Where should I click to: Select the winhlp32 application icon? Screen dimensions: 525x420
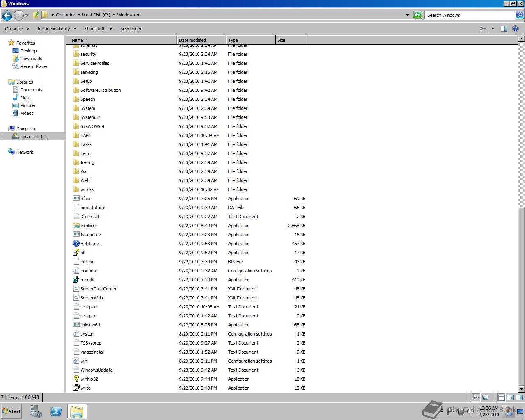coord(76,379)
